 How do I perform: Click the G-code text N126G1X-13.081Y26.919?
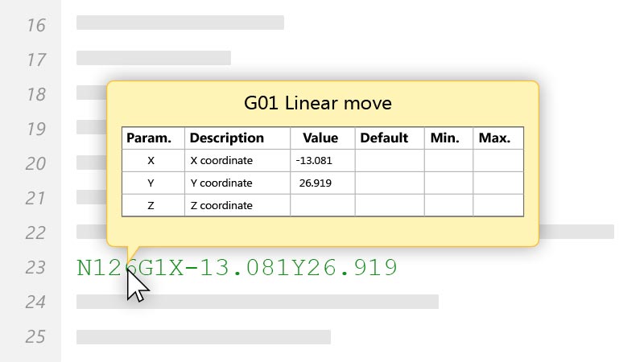237,268
